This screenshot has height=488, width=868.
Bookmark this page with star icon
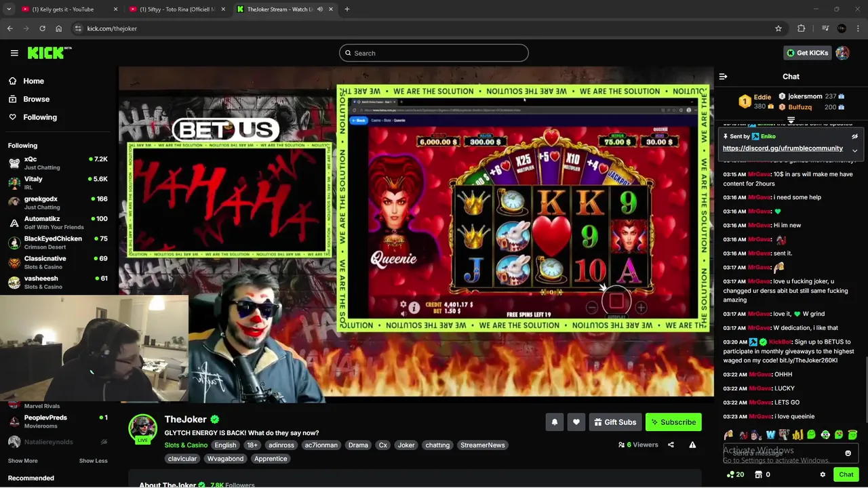(778, 28)
